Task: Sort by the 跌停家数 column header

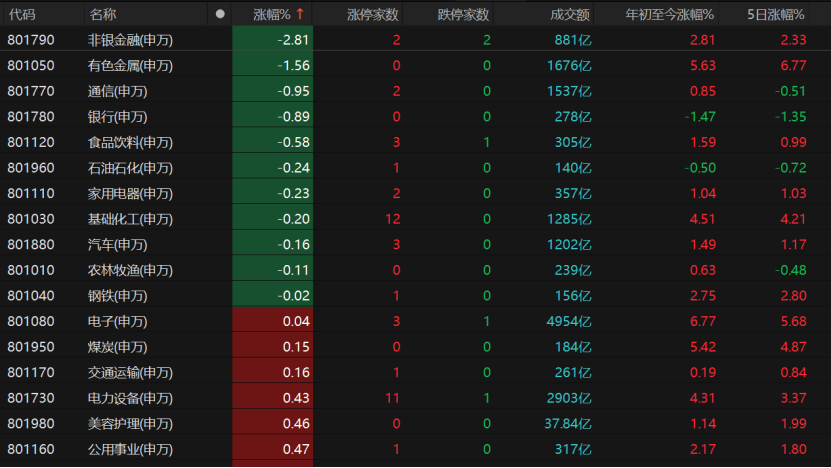Action: [463, 14]
